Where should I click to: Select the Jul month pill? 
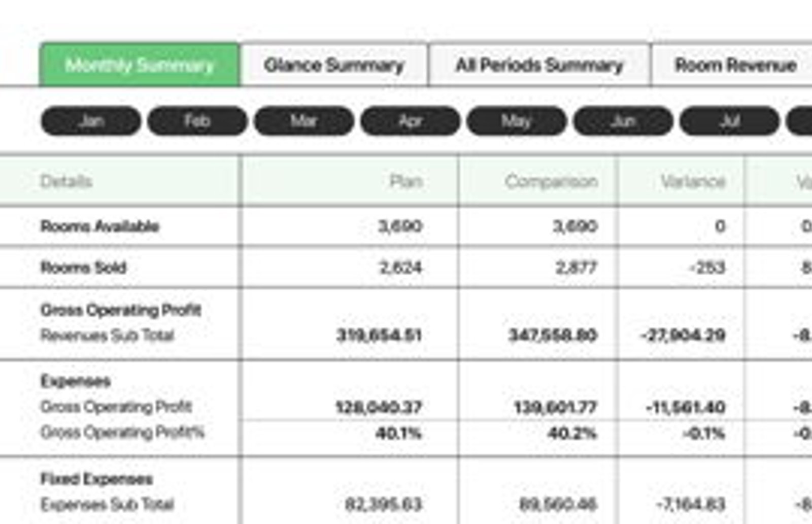point(729,121)
